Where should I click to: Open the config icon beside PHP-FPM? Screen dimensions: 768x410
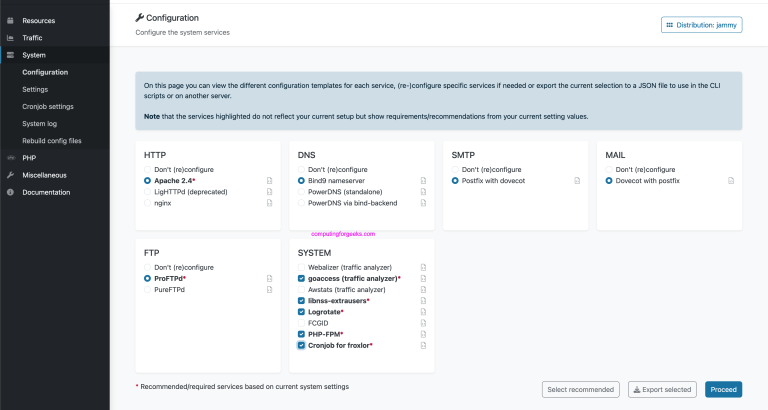[x=423, y=334]
